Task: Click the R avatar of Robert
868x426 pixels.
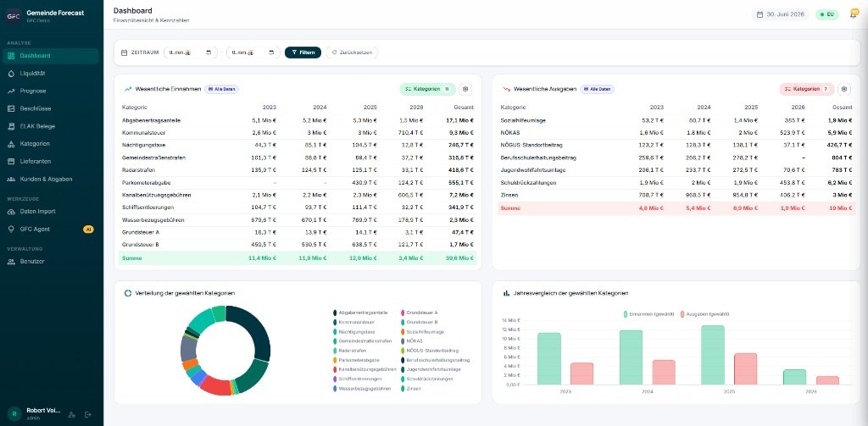Action: [x=14, y=413]
